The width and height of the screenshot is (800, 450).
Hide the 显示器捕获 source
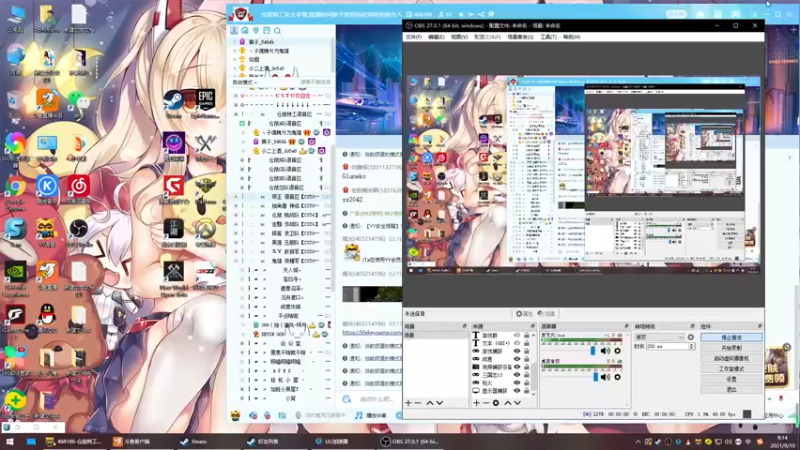517,390
